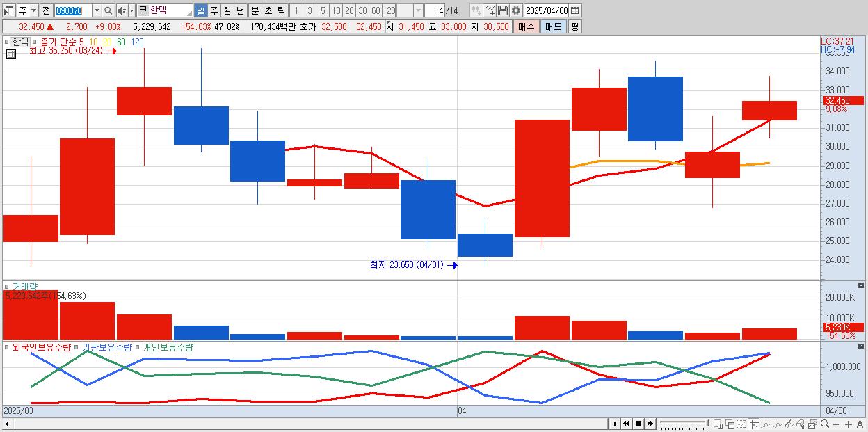Viewport: 868px width, 432px height.
Task: Edit the stock code field 098070
Action: coord(72,10)
